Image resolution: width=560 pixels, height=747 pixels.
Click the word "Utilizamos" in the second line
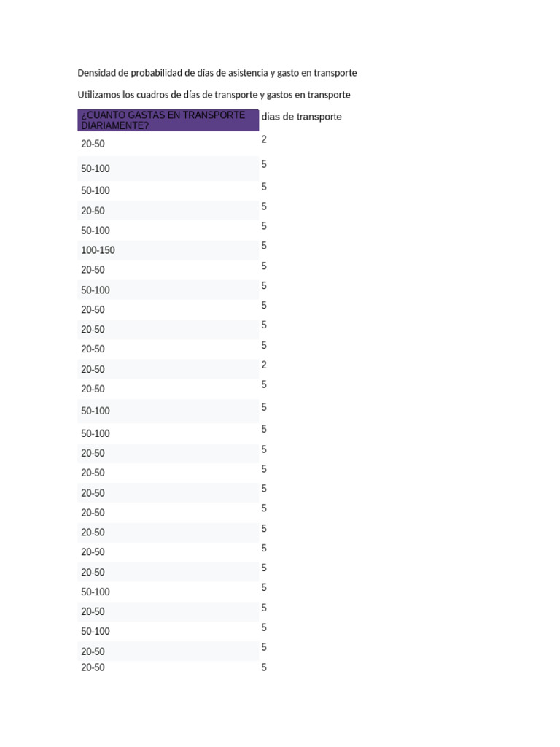pyautogui.click(x=99, y=95)
